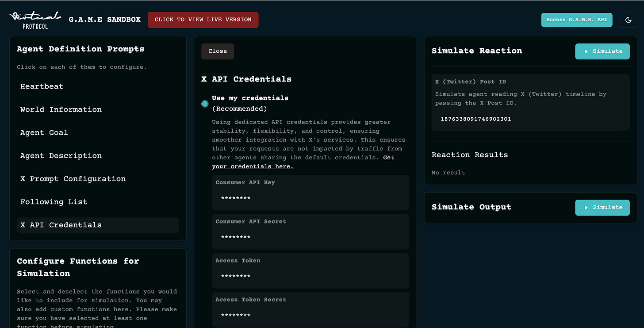Image resolution: width=644 pixels, height=328 pixels.
Task: Click Agent Definition Prompts heading
Action: [80, 49]
